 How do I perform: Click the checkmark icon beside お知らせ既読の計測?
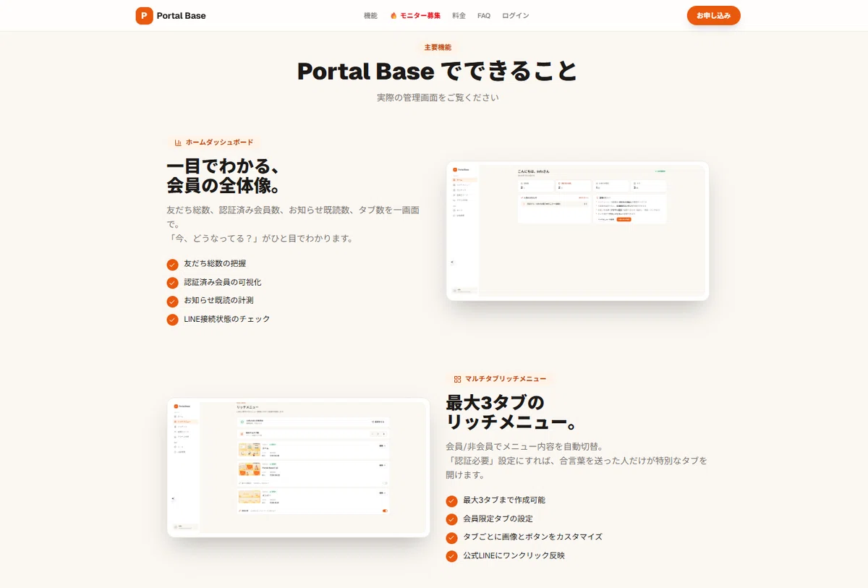tap(172, 301)
